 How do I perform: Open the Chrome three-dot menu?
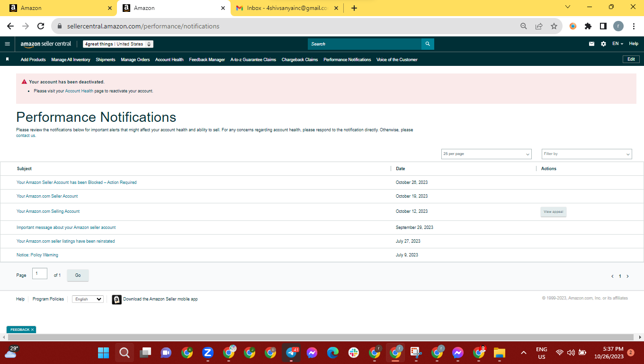pyautogui.click(x=634, y=26)
